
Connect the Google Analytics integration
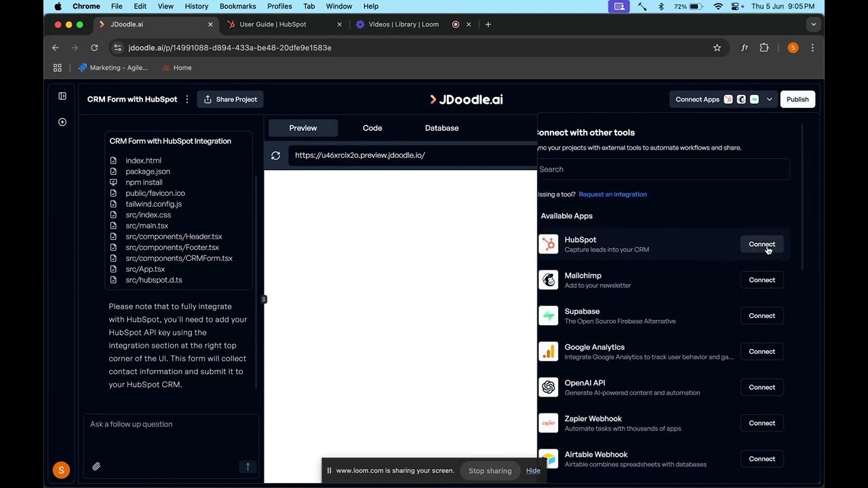pos(762,352)
